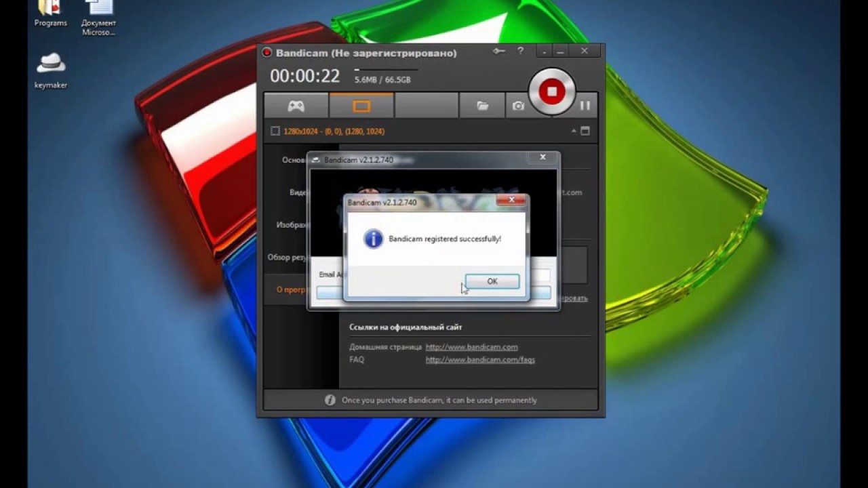The height and width of the screenshot is (488, 868).
Task: Open the bandicam.com/faqs link
Action: (x=480, y=360)
